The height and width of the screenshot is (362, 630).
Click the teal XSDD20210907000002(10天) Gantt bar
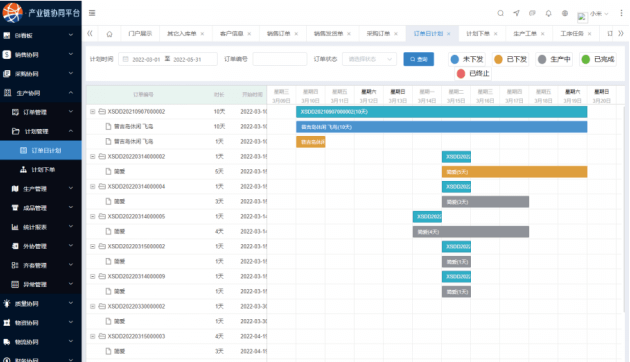tap(442, 112)
